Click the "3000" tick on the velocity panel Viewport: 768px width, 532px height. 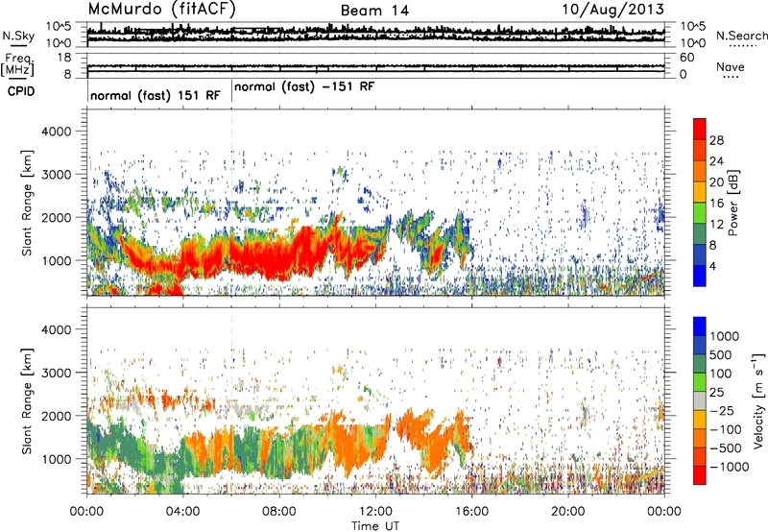(56, 373)
